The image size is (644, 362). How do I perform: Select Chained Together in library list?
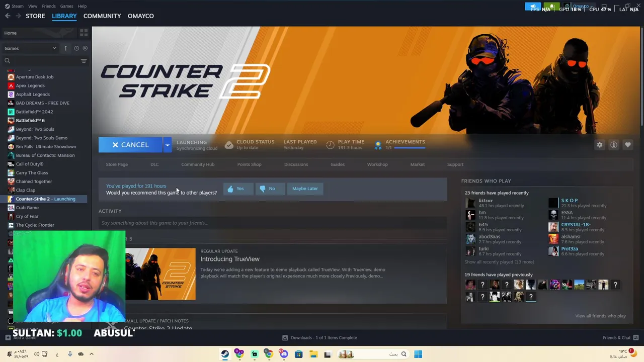click(34, 182)
